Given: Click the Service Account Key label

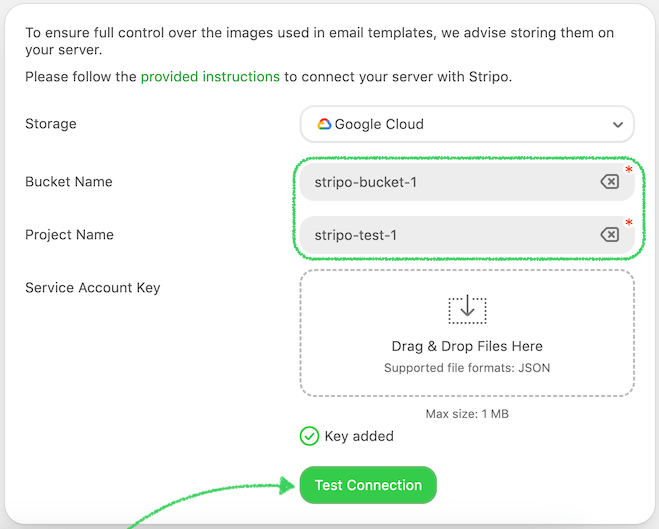Looking at the screenshot, I should pos(93,288).
